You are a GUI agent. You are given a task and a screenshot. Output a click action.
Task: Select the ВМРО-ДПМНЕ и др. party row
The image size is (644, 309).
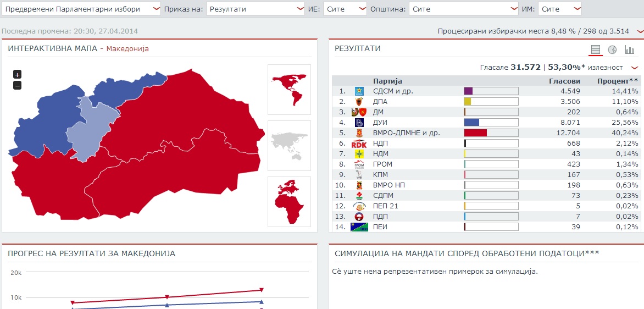click(407, 133)
